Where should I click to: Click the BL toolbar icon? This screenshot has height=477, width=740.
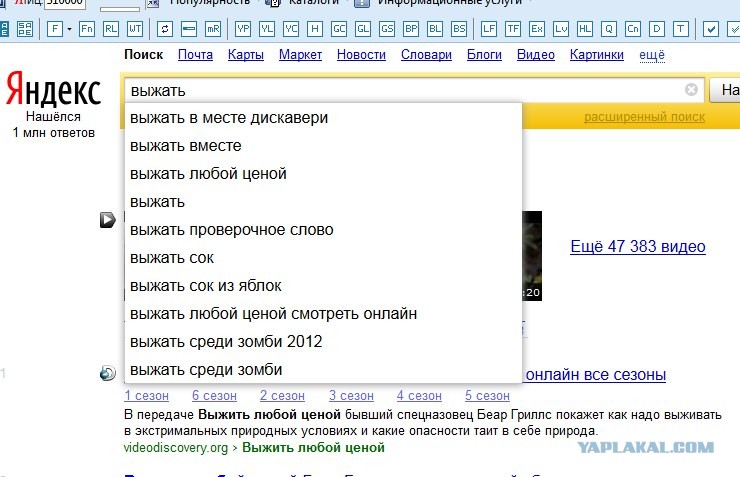click(435, 29)
